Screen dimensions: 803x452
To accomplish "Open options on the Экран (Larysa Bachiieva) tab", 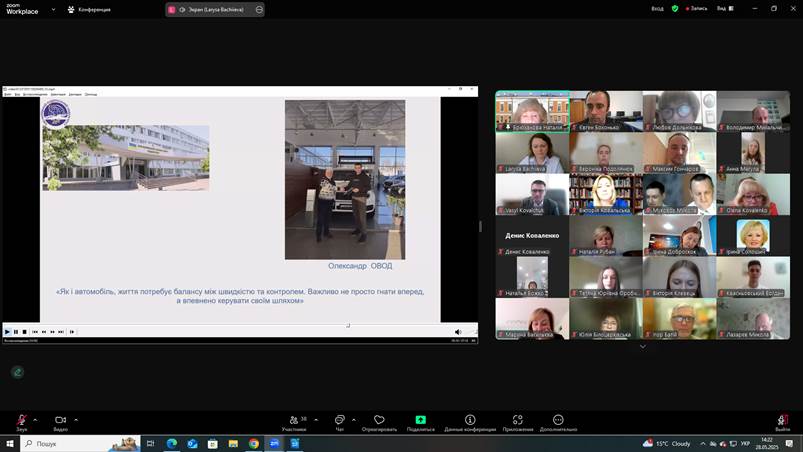I will pos(260,9).
